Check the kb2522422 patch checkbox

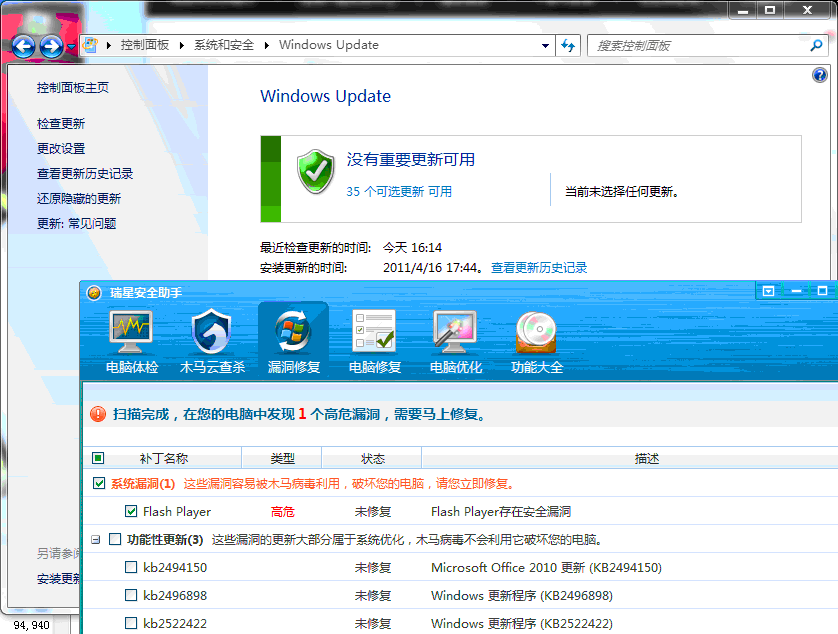tap(131, 623)
